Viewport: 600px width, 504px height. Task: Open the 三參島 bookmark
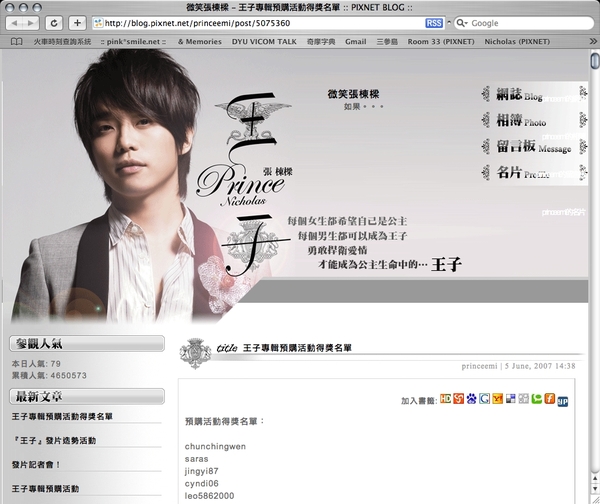387,42
